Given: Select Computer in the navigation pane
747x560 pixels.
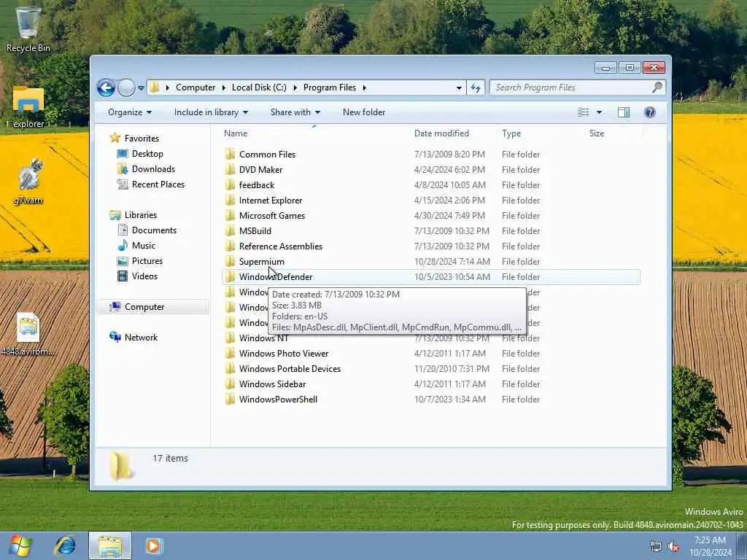Looking at the screenshot, I should tap(144, 307).
